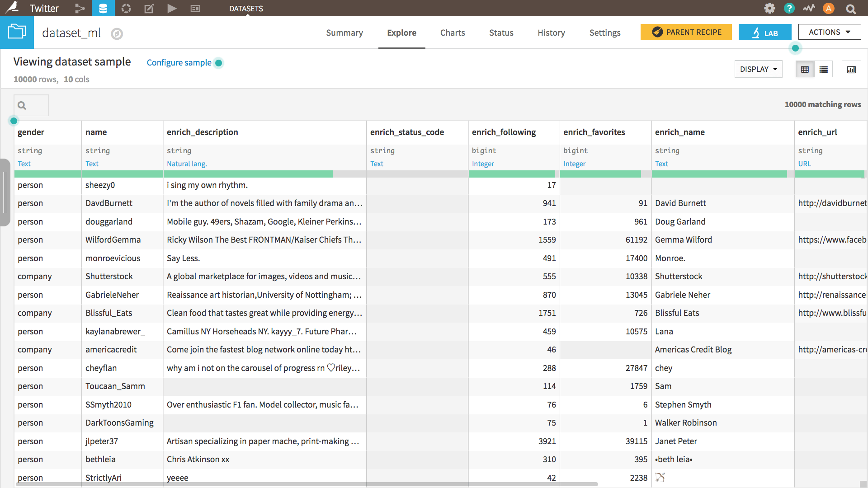
Task: Open the Flow view icon
Action: tap(80, 8)
